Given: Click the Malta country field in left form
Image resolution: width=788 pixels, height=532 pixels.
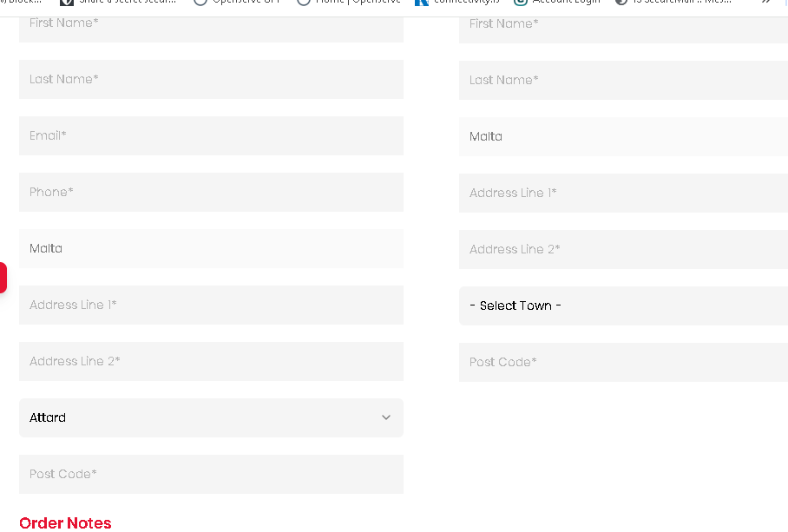Looking at the screenshot, I should [x=211, y=248].
